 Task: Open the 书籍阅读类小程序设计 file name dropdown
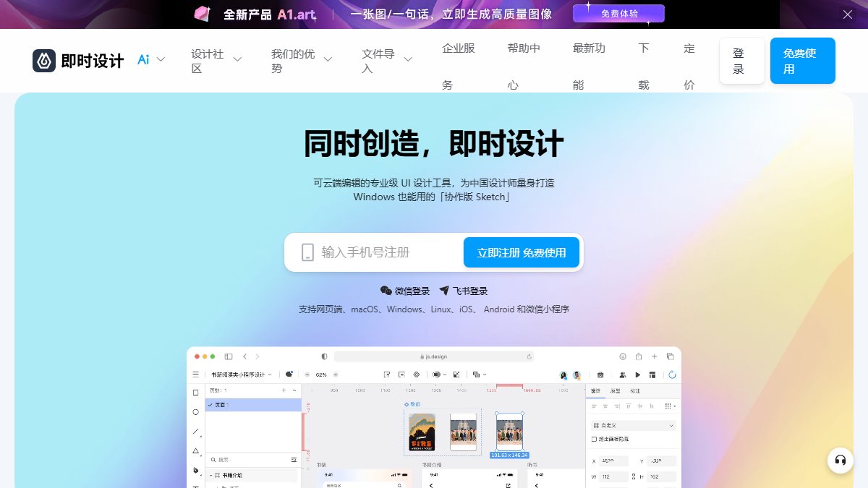tap(242, 374)
